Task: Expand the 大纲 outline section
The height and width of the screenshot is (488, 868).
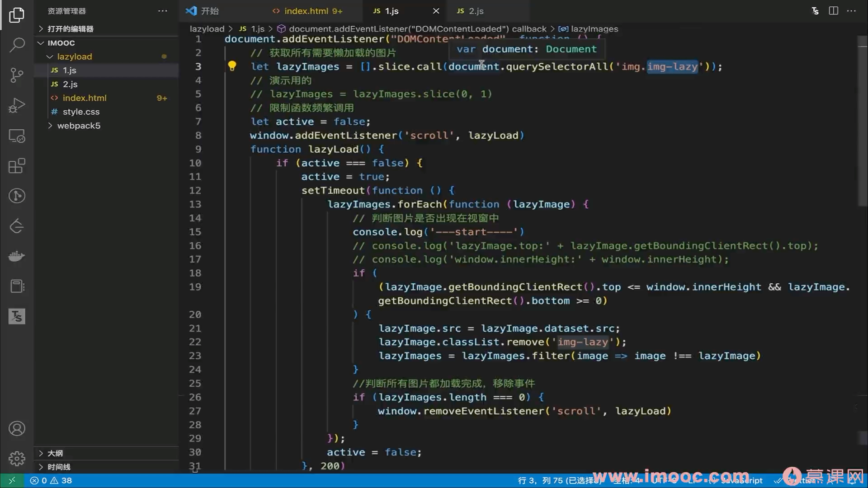Action: coord(55,453)
